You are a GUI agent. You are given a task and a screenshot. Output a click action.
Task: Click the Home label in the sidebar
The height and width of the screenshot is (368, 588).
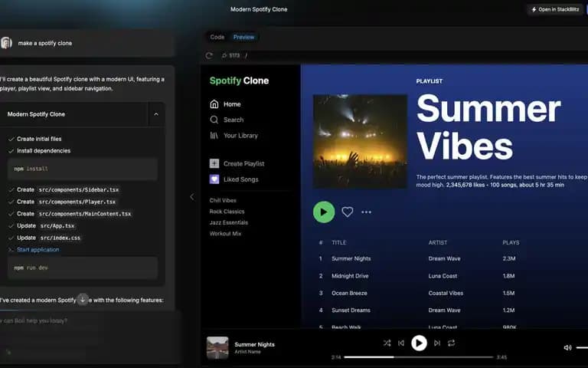232,104
